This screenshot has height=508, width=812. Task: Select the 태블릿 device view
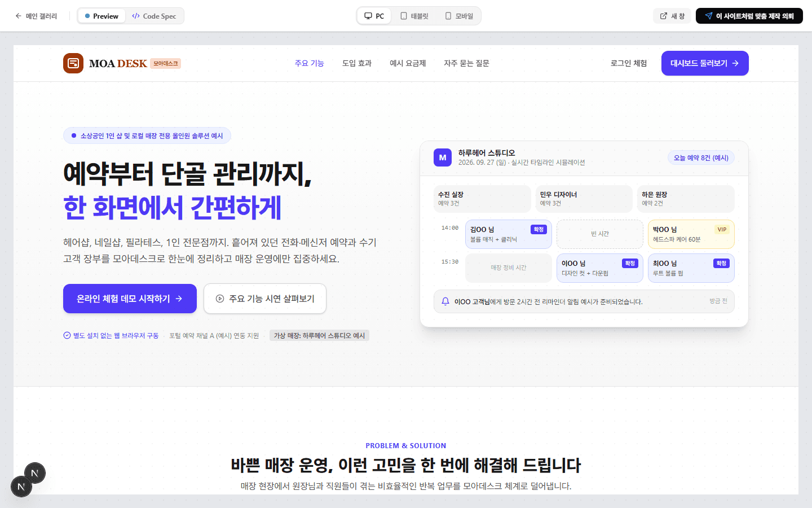click(414, 16)
